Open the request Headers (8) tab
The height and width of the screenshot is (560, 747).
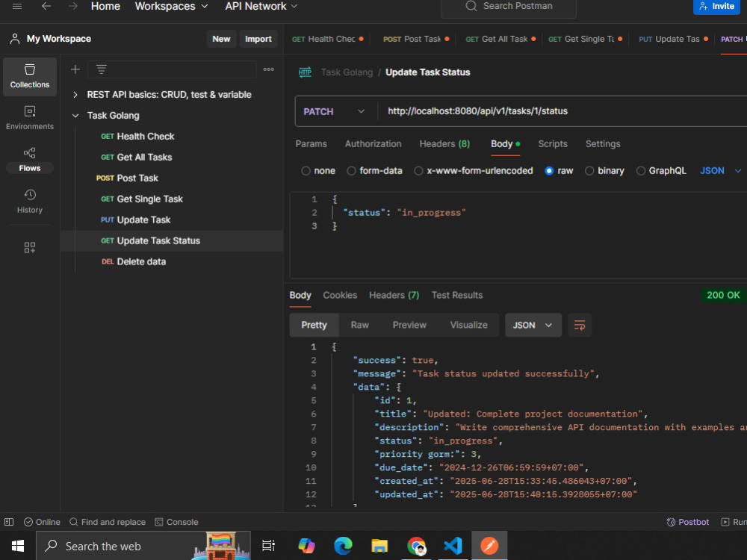click(x=444, y=144)
